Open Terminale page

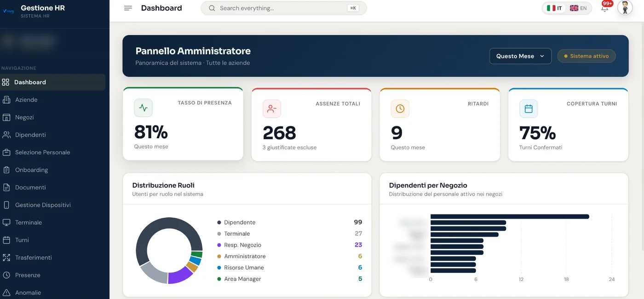53,222
